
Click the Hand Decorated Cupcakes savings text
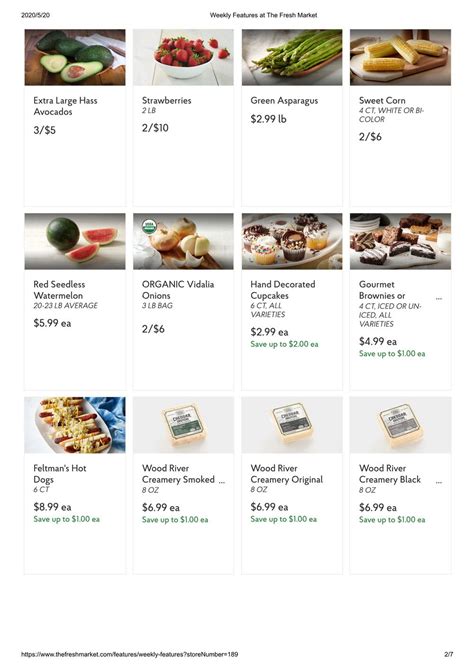284,344
